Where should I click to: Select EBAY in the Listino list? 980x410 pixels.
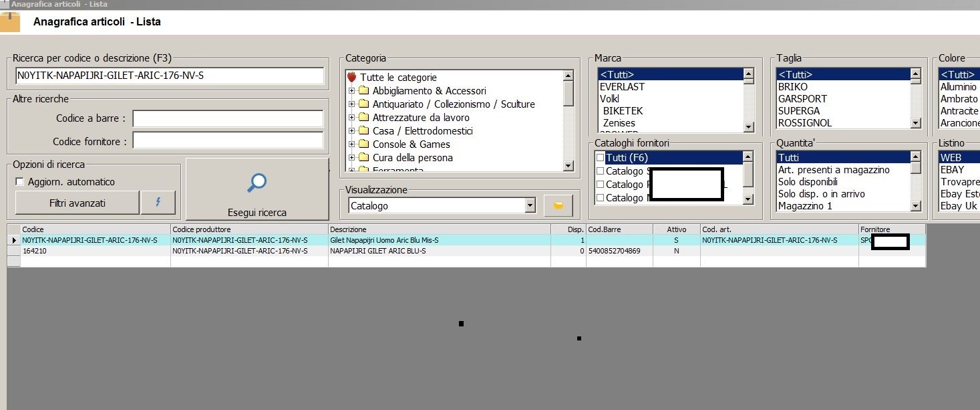[952, 170]
